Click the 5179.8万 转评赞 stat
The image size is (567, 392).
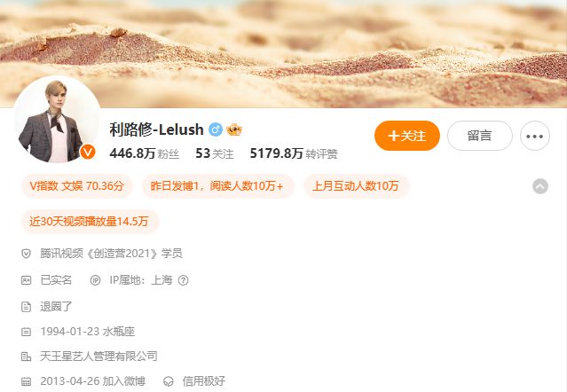(x=294, y=153)
